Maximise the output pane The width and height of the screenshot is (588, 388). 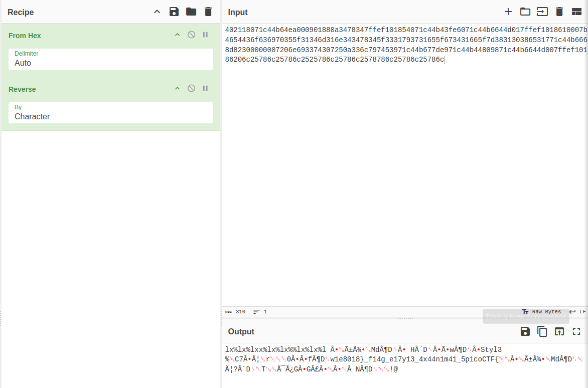point(576,331)
